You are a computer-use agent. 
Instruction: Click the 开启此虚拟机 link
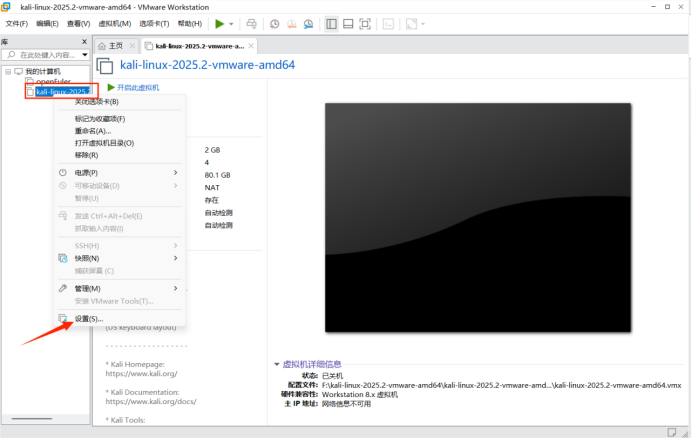click(138, 88)
